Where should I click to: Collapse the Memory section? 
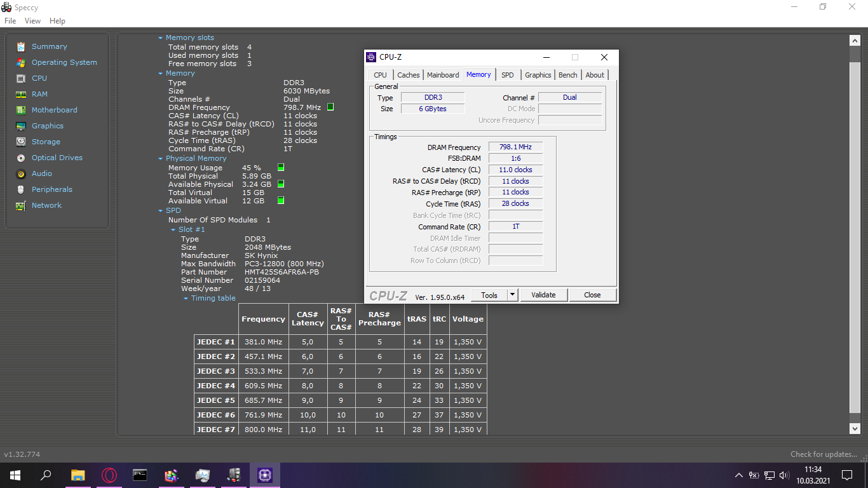pos(161,74)
